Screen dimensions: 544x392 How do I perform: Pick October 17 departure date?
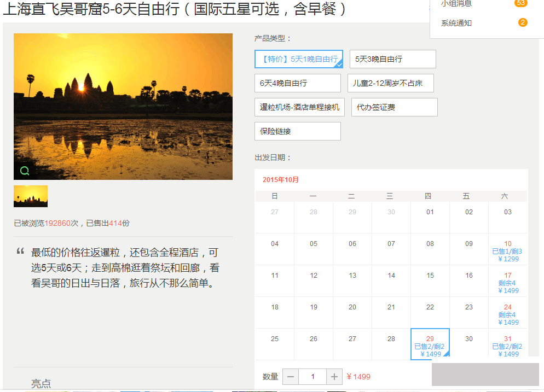point(507,283)
